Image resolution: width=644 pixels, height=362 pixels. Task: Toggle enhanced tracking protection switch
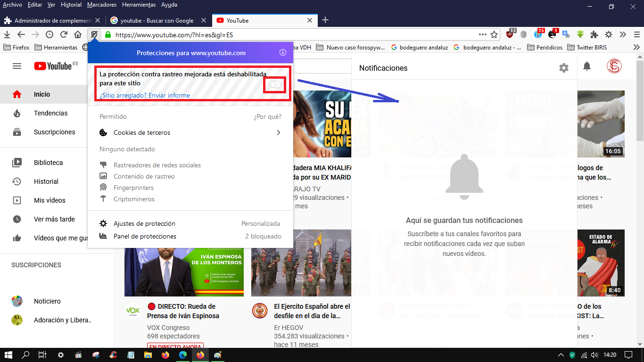click(275, 84)
